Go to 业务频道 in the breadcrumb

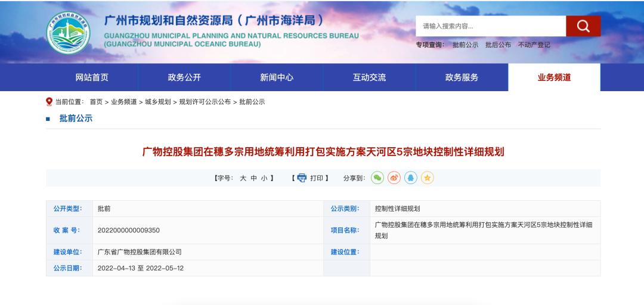[x=123, y=102]
